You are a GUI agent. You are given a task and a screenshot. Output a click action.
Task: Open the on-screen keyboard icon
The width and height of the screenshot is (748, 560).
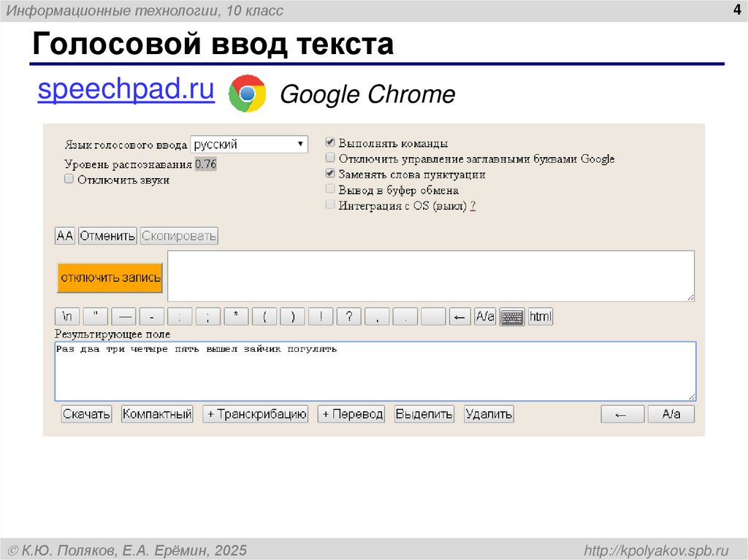coord(512,317)
